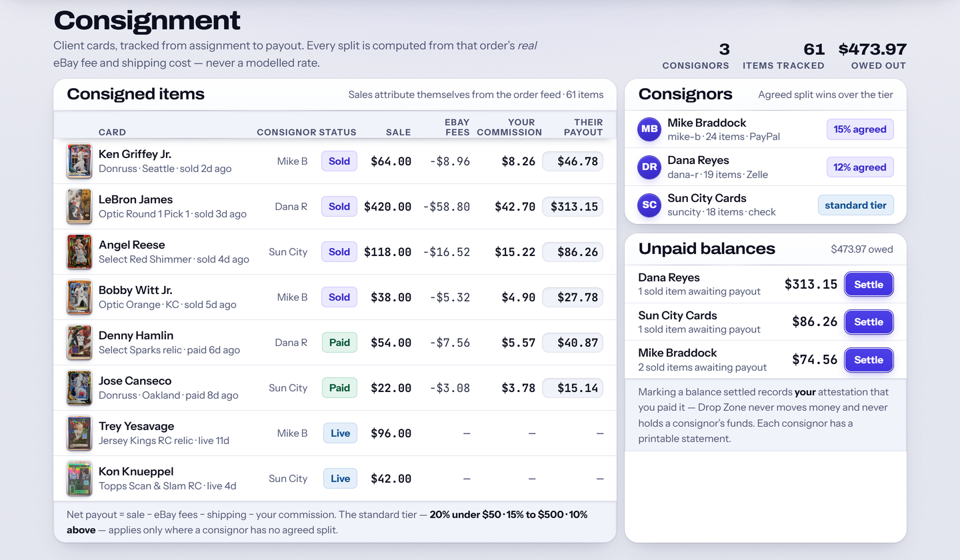Viewport: 960px width, 560px height.
Task: Click the Paid status on Denny Hamlin
Action: (x=339, y=343)
